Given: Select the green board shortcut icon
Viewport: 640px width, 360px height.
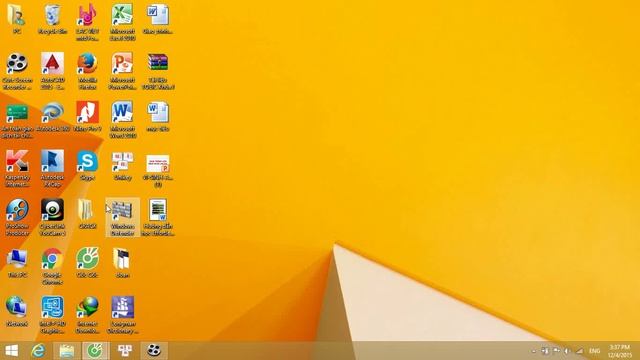Looking at the screenshot, I should click(x=17, y=120).
